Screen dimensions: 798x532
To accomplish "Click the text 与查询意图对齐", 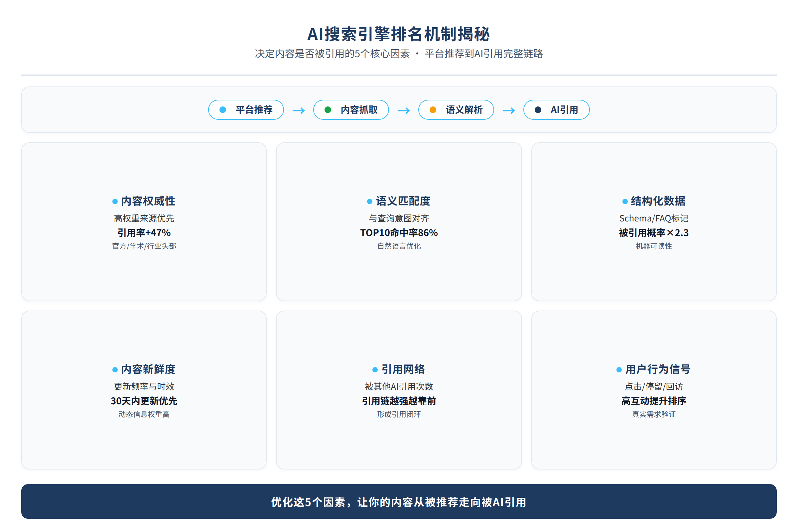I will [399, 218].
